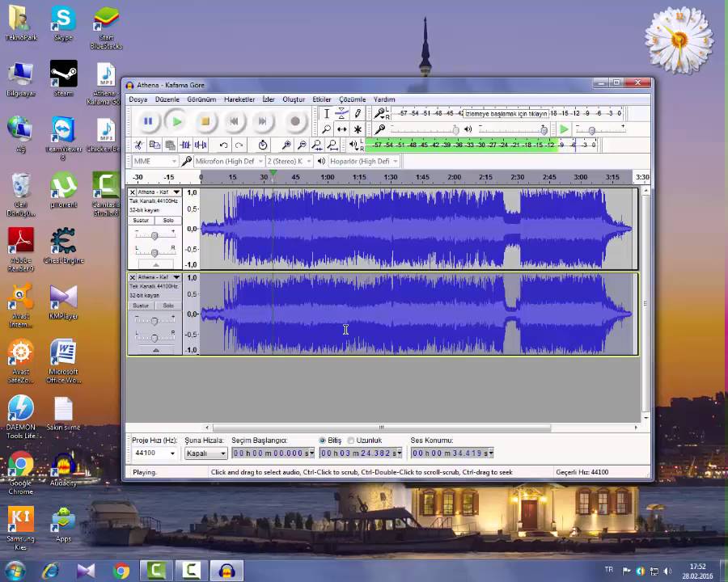Image resolution: width=728 pixels, height=582 pixels.
Task: Click the Fit Project zoom icon
Action: (332, 145)
